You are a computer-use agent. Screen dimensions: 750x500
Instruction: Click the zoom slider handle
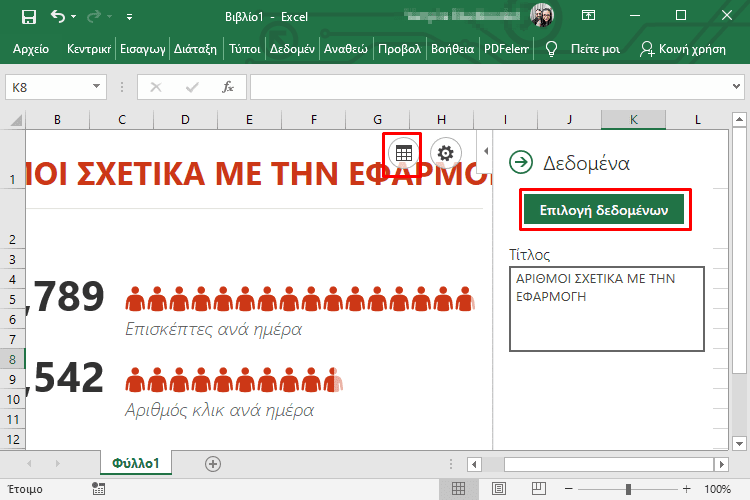click(x=628, y=489)
